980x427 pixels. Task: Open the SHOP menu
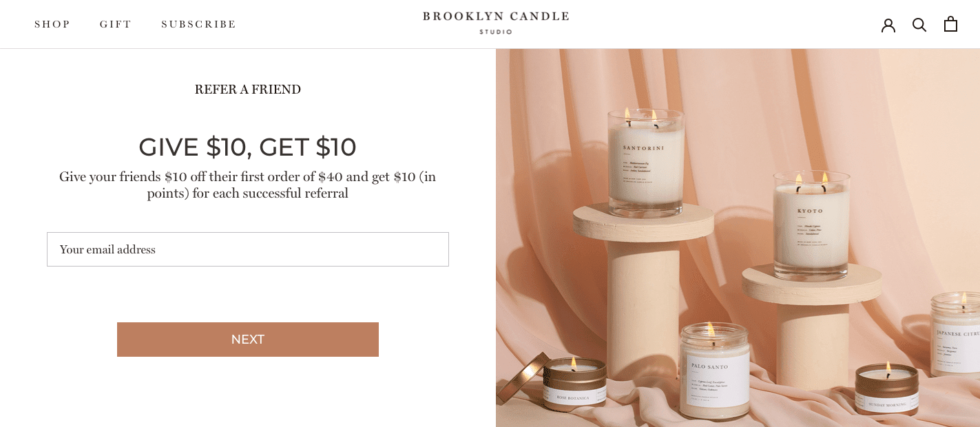pyautogui.click(x=52, y=24)
